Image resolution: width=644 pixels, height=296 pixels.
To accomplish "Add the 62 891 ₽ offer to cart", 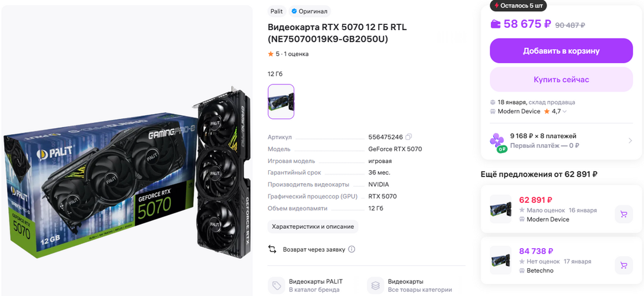I will [x=623, y=214].
